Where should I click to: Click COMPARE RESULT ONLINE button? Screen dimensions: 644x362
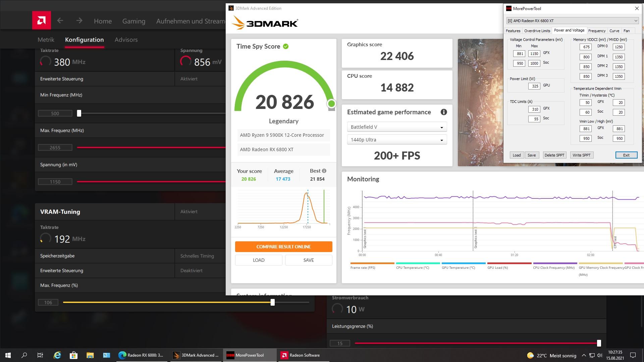click(283, 247)
